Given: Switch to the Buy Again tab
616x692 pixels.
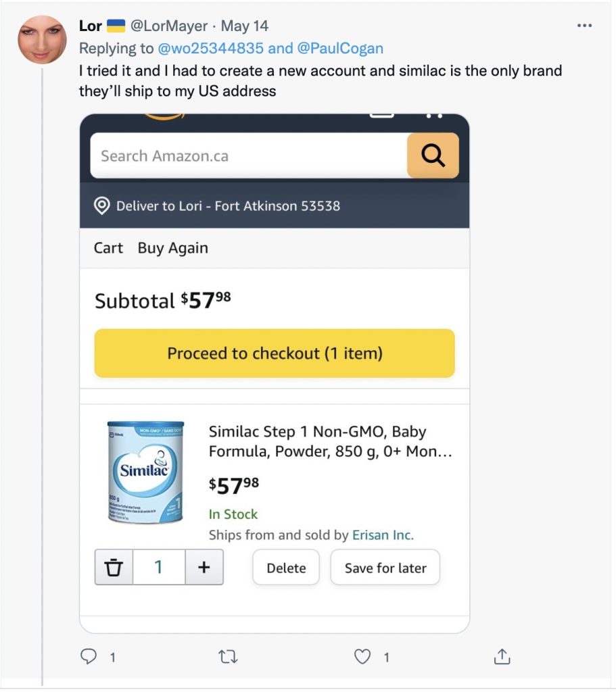Looking at the screenshot, I should (x=172, y=248).
